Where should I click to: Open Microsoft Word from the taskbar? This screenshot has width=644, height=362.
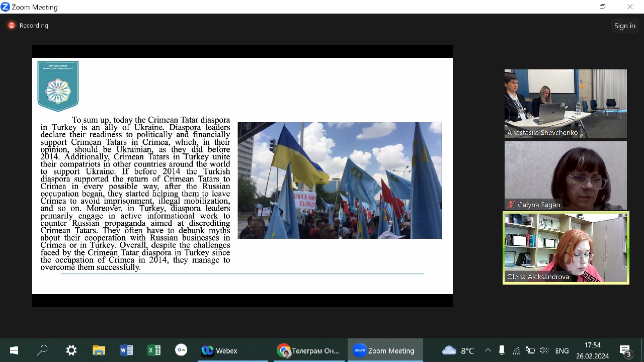click(126, 350)
